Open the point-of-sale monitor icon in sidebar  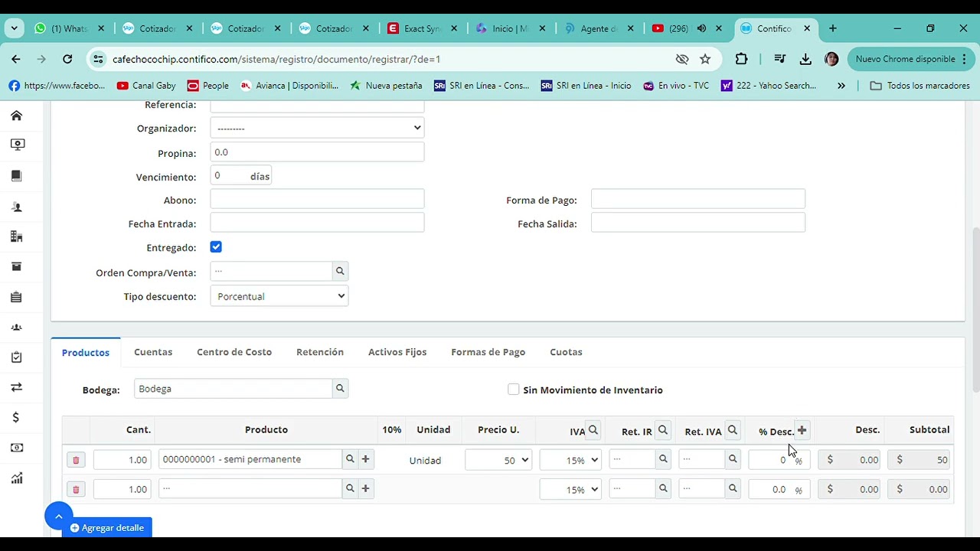[17, 145]
